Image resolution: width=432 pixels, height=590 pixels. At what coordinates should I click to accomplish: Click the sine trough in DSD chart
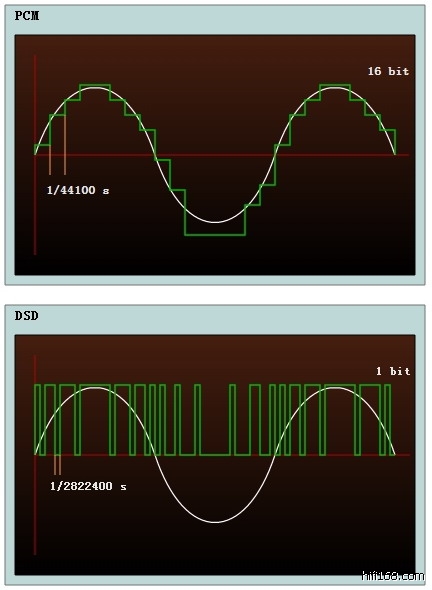pyautogui.click(x=215, y=522)
